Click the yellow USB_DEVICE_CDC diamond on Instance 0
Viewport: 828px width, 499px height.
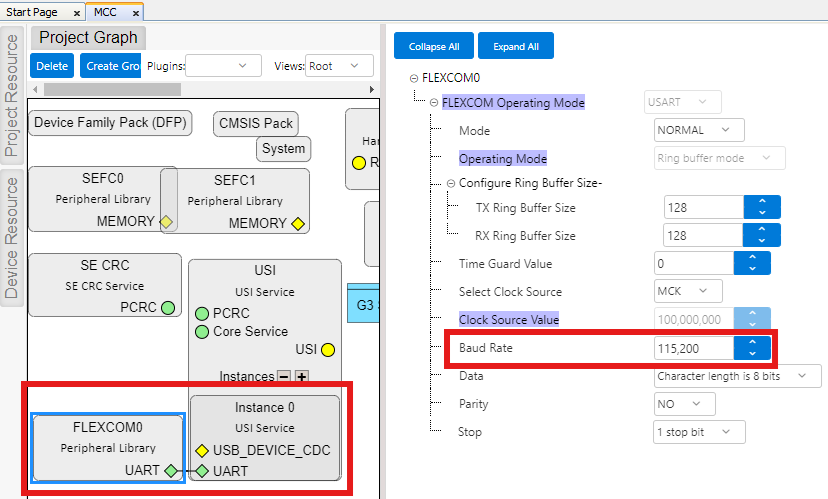click(x=201, y=450)
